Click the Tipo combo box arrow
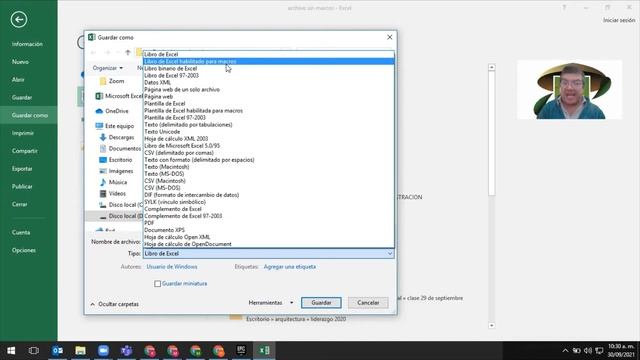Screen dimensions: 640x360 coord(390,253)
